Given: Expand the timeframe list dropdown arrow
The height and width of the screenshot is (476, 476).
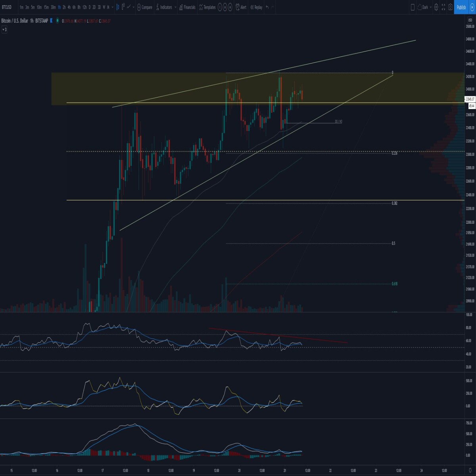Looking at the screenshot, I should (x=113, y=7).
